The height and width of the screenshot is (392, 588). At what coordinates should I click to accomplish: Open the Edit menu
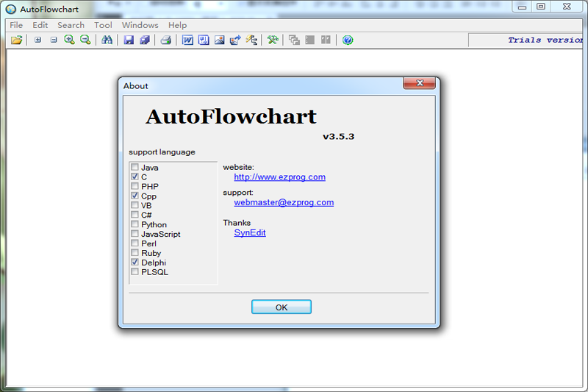pos(40,25)
